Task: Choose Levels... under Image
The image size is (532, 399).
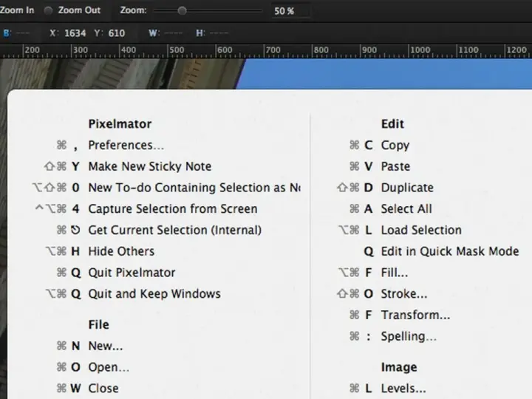Action: pyautogui.click(x=403, y=389)
